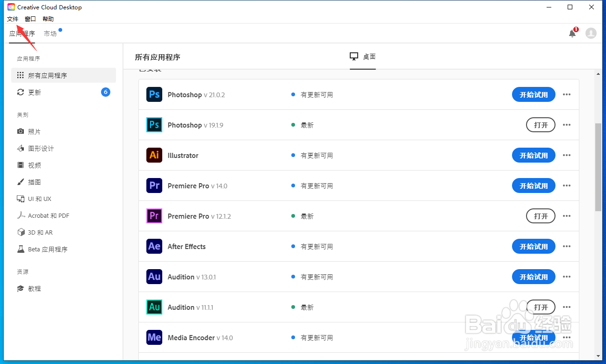The image size is (606, 364).
Task: Click 开始试用 for Audition v 13.0.1
Action: click(x=534, y=277)
